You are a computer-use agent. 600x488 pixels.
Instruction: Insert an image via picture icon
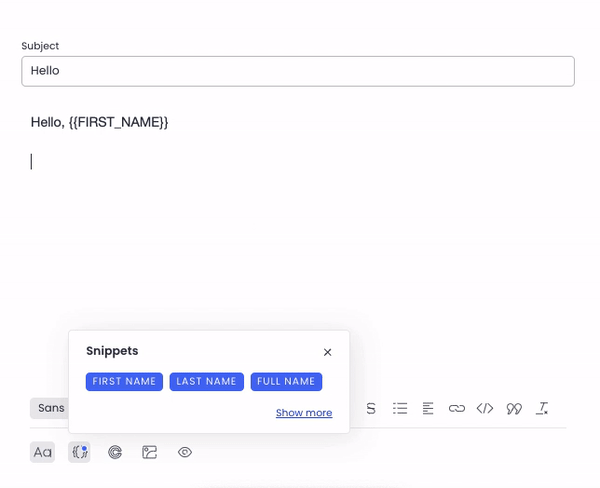point(150,452)
